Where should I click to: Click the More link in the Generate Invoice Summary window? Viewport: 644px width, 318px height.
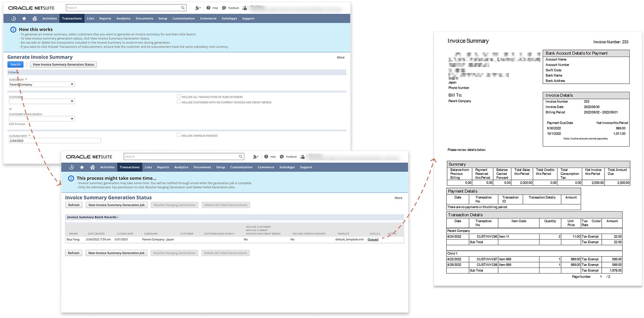click(341, 57)
